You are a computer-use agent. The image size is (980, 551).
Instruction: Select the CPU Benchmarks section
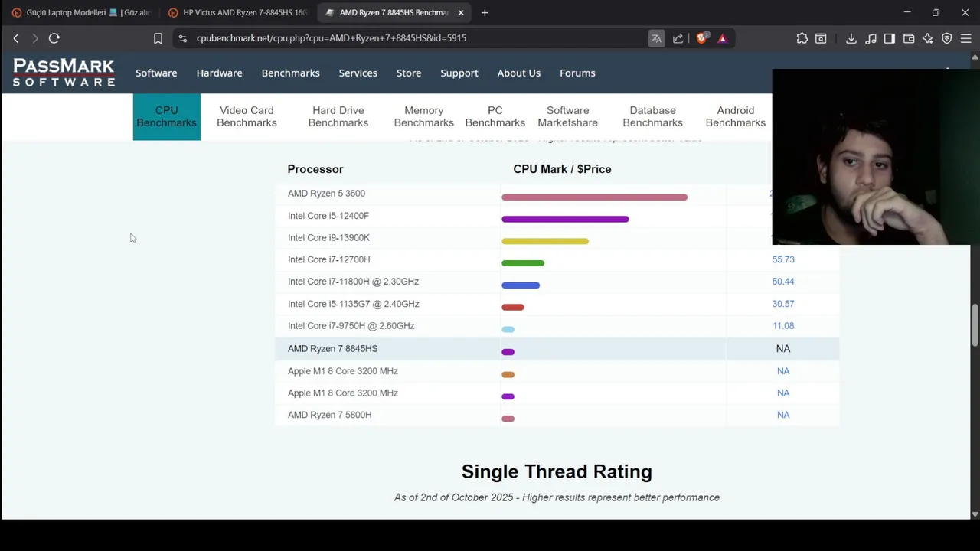tap(166, 116)
